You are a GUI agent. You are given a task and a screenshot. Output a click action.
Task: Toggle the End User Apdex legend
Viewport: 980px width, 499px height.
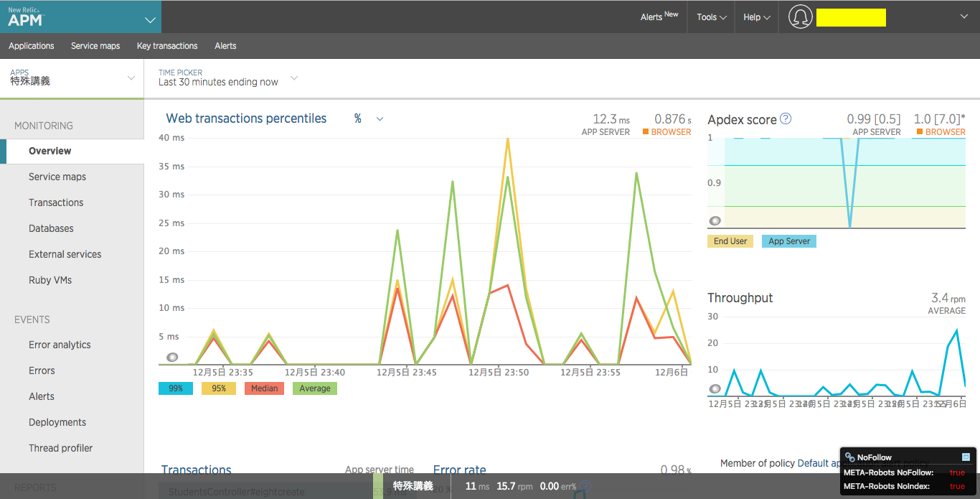tap(730, 241)
